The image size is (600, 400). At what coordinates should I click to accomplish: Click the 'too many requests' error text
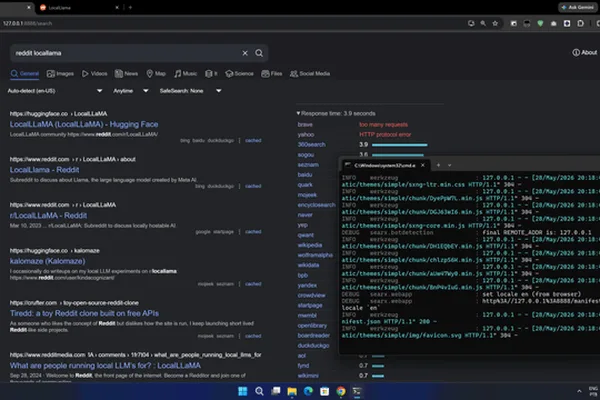coord(383,124)
